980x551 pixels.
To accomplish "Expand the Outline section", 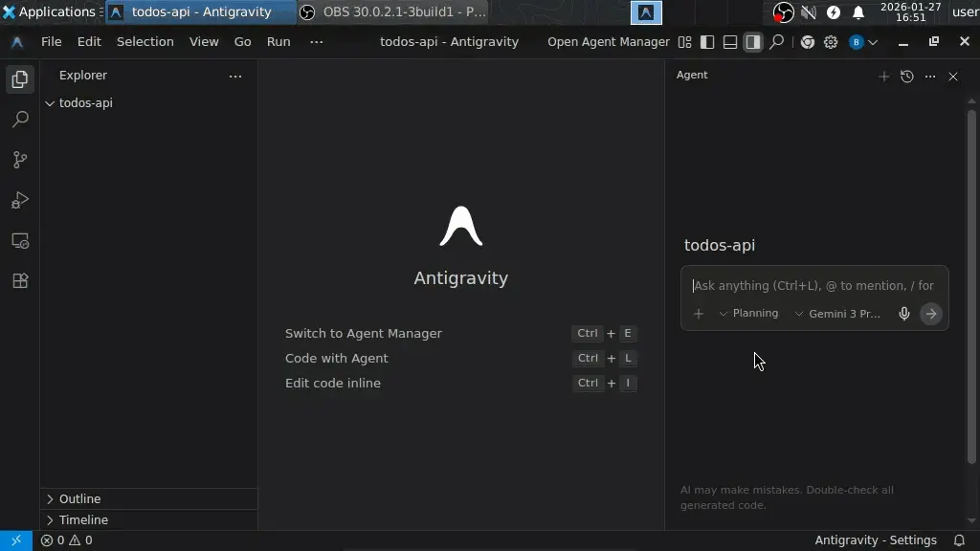I will click(x=79, y=498).
